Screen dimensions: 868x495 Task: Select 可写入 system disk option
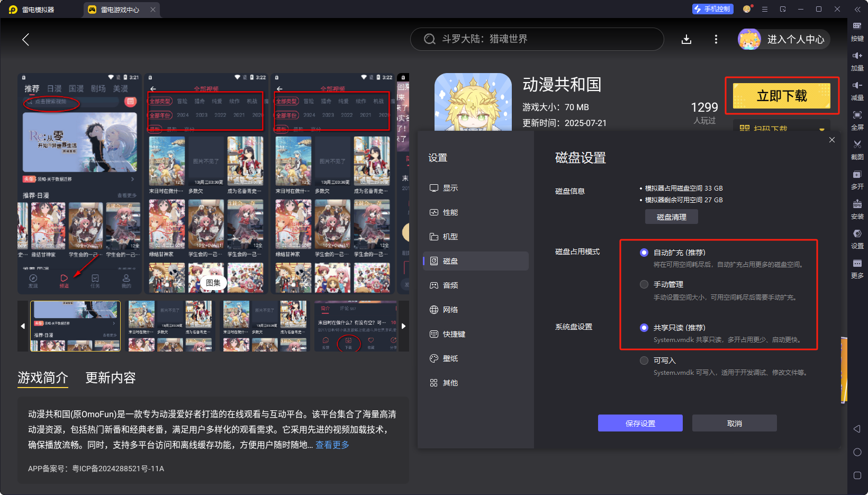tap(644, 361)
